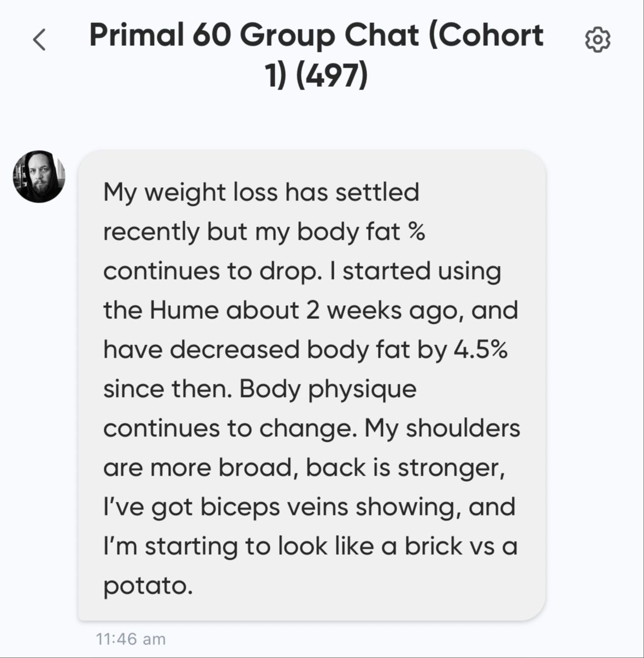Viewport: 644px width, 658px height.
Task: Click "shoulders" word in message
Action: click(463, 428)
